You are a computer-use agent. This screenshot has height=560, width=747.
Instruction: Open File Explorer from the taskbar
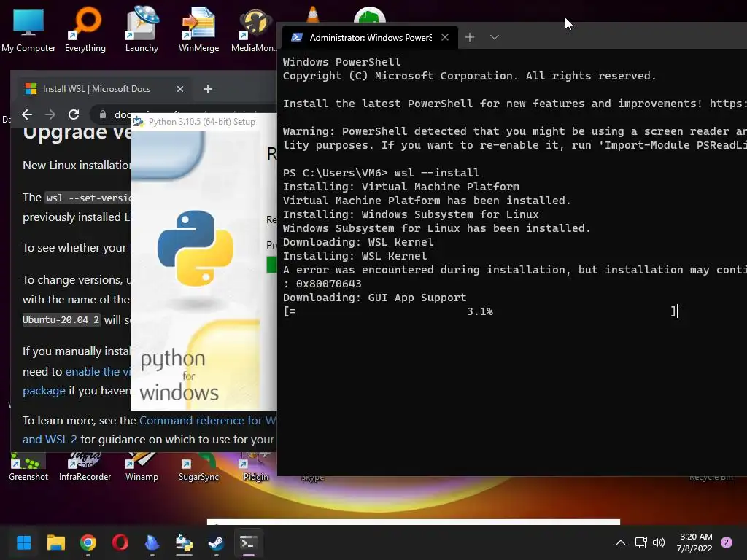[55, 542]
